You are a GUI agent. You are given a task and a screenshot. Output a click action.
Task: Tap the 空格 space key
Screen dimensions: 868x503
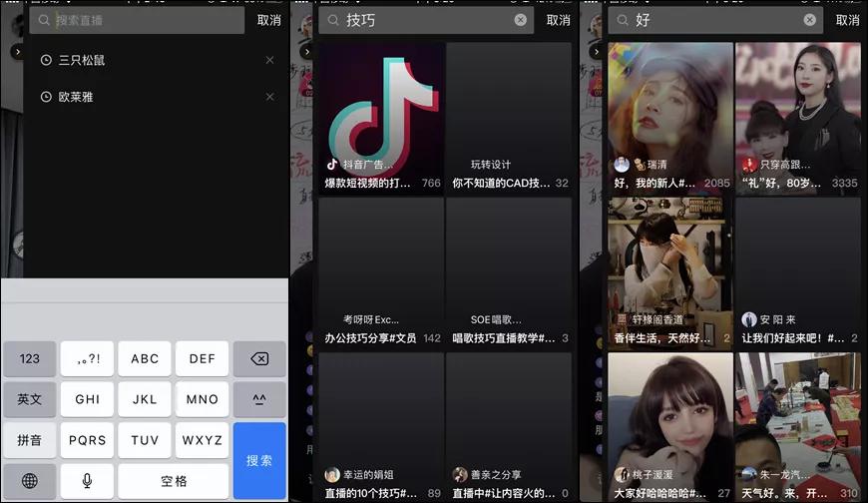[x=174, y=481]
